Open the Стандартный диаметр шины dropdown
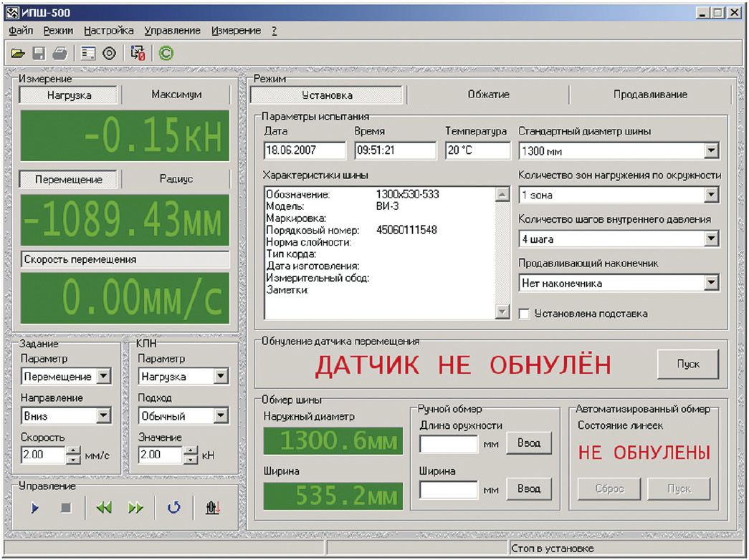749x560 pixels. (711, 151)
